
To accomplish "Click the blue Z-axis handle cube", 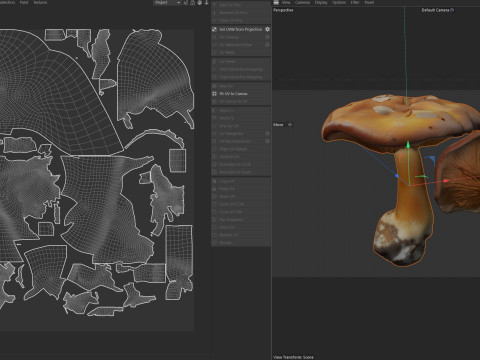I will [x=397, y=176].
